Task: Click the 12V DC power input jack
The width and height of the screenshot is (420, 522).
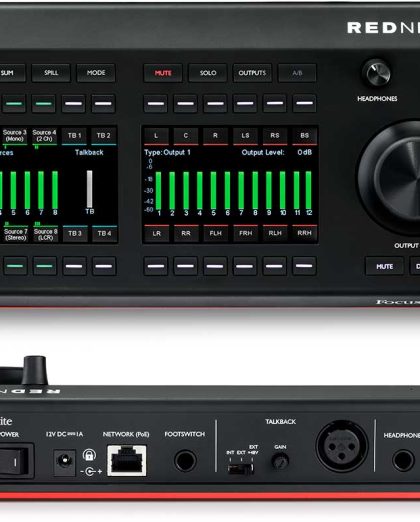Action: point(64,462)
